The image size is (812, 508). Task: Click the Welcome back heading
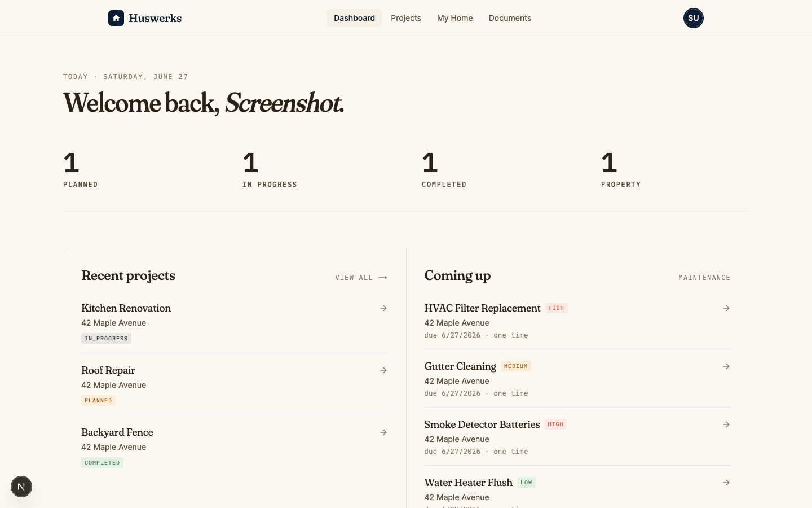pos(204,103)
